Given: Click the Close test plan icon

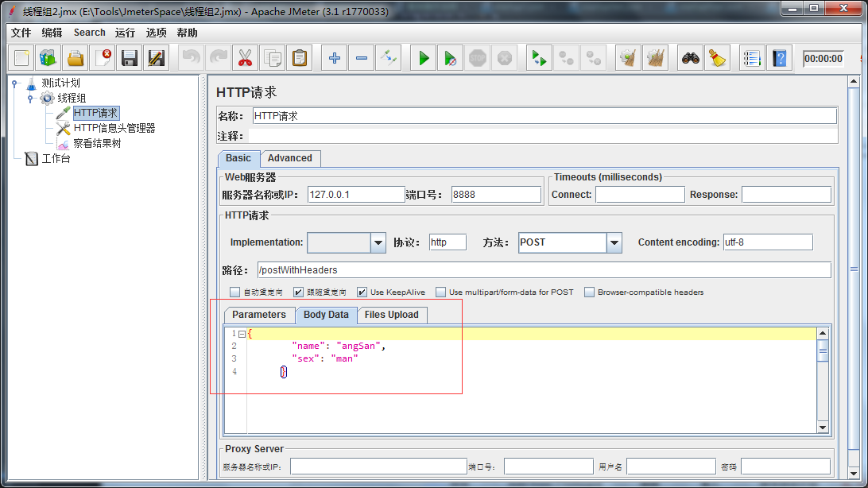Looking at the screenshot, I should pos(103,58).
